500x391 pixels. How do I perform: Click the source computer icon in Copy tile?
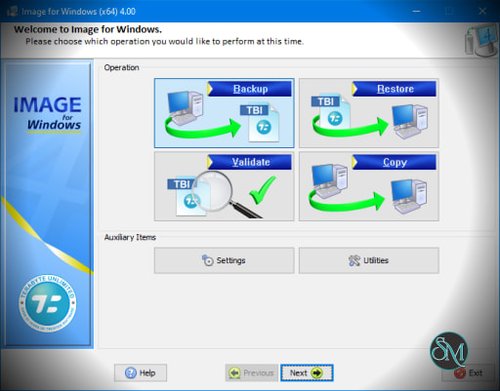(330, 181)
